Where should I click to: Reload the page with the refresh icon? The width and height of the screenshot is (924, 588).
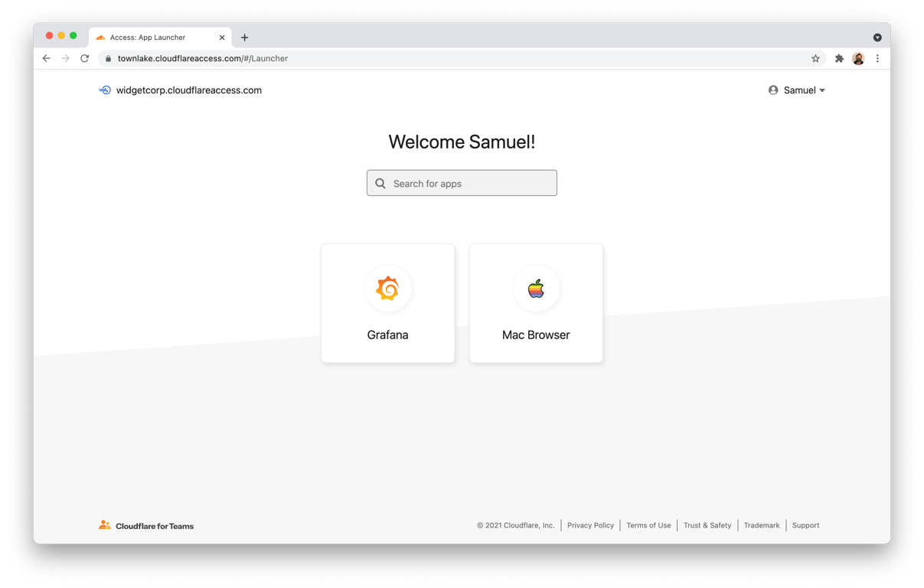[x=84, y=58]
